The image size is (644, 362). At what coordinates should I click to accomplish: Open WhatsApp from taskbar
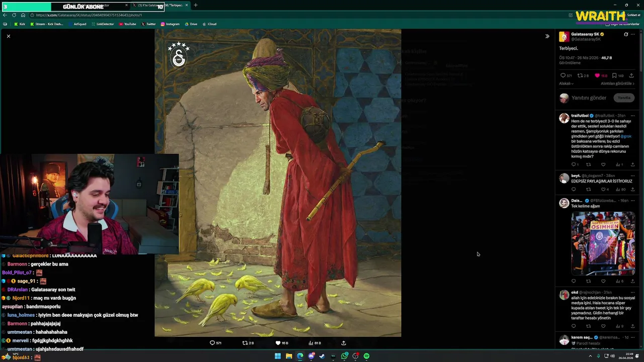[345, 356]
